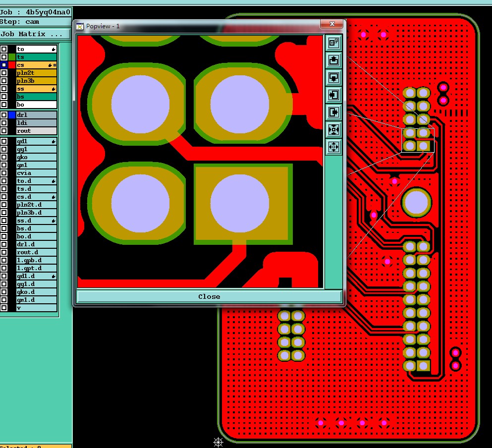Click the Popview zoom-in icon with inward arrows
The width and height of the screenshot is (492, 448).
tap(333, 129)
